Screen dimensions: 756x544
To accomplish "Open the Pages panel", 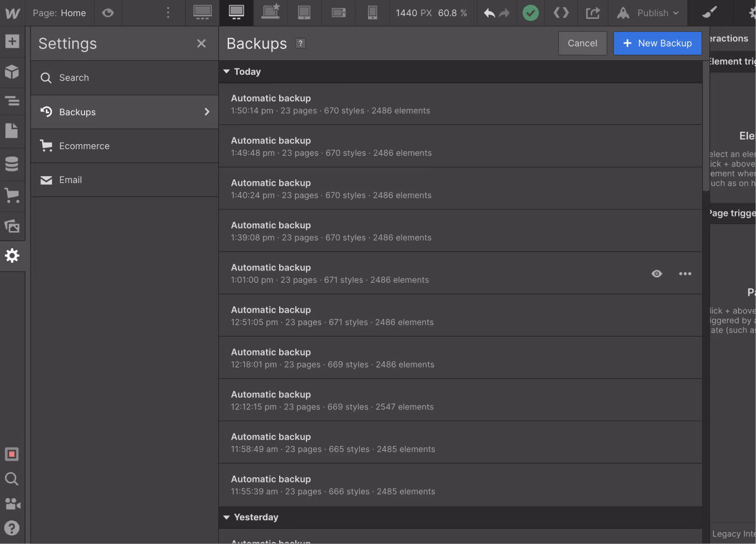I will (12, 130).
